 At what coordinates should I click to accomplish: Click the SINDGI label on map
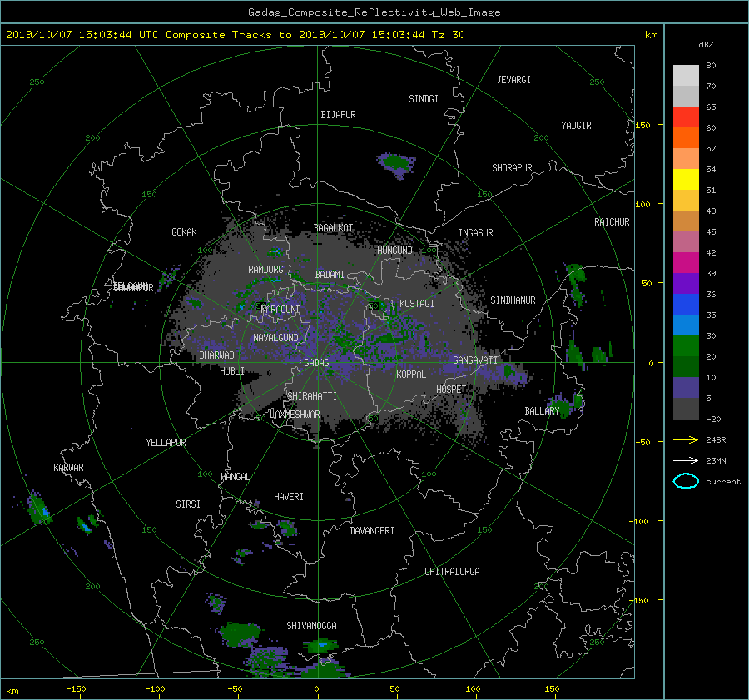424,99
